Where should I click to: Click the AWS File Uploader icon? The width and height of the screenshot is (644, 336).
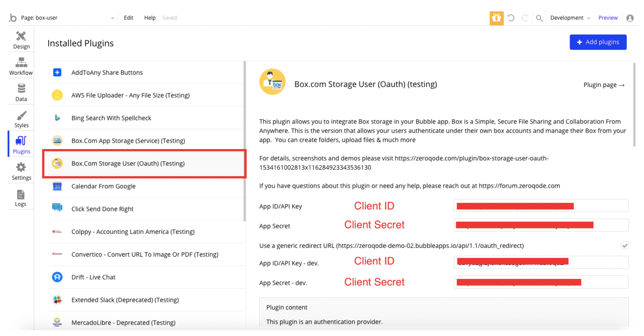tap(57, 95)
